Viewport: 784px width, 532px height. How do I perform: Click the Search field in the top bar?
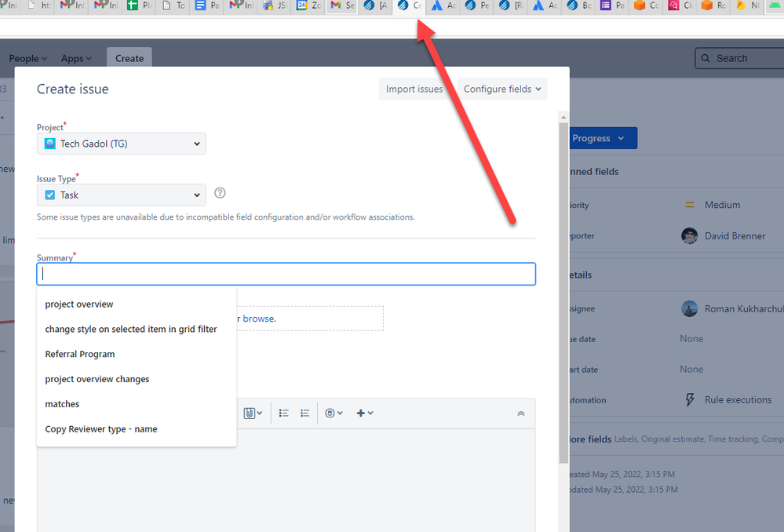[x=740, y=59]
